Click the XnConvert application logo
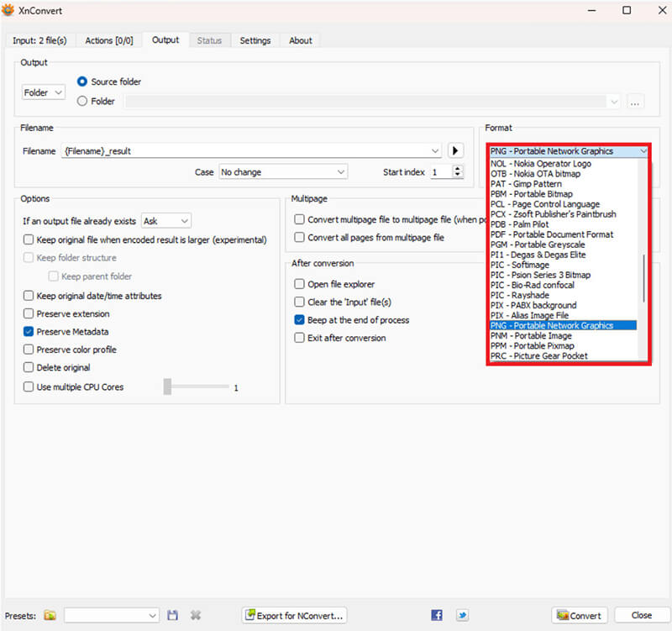 pos(10,11)
